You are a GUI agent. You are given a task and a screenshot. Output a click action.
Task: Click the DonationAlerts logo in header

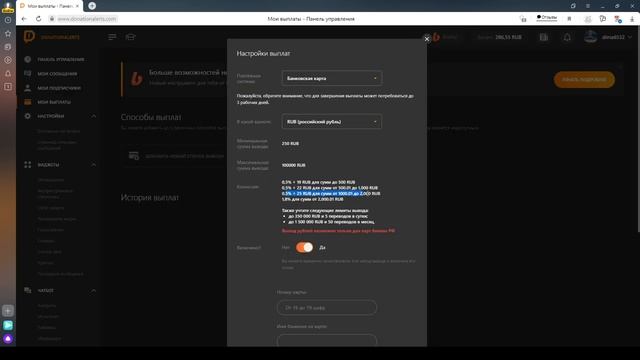[x=51, y=37]
